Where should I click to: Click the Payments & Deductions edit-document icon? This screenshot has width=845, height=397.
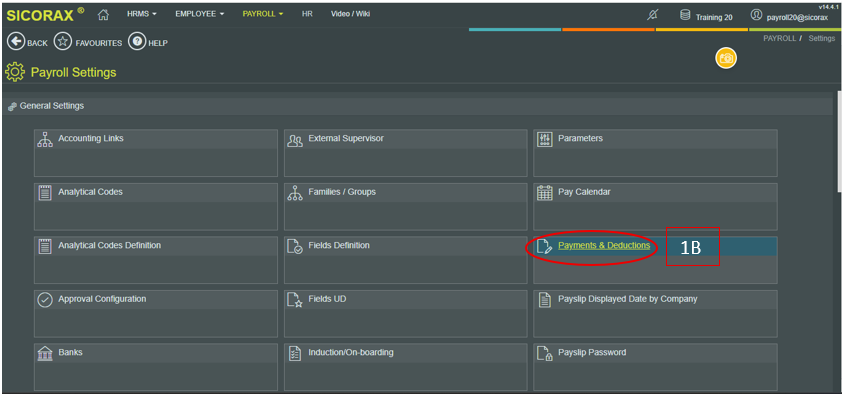pos(545,246)
